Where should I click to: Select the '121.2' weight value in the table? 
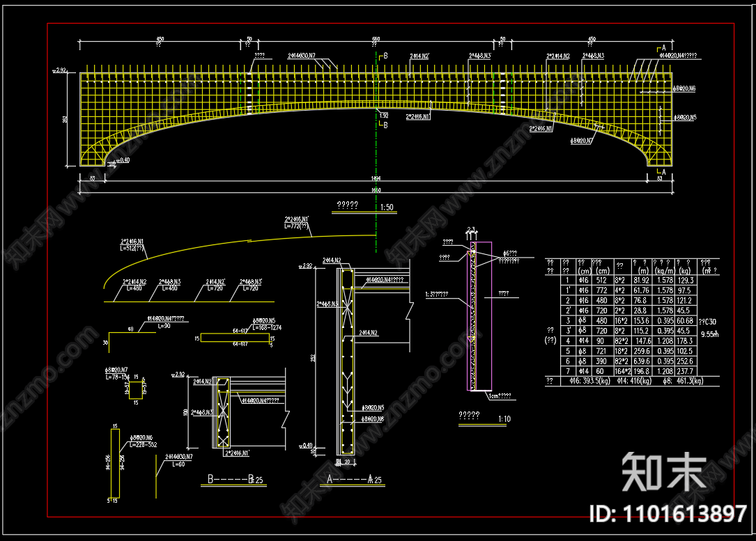coord(684,301)
